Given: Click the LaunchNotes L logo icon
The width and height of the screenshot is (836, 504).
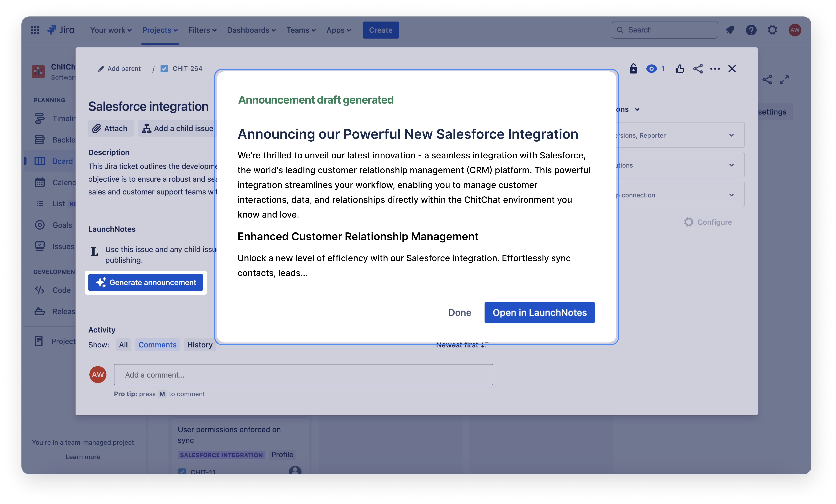Looking at the screenshot, I should [x=94, y=252].
